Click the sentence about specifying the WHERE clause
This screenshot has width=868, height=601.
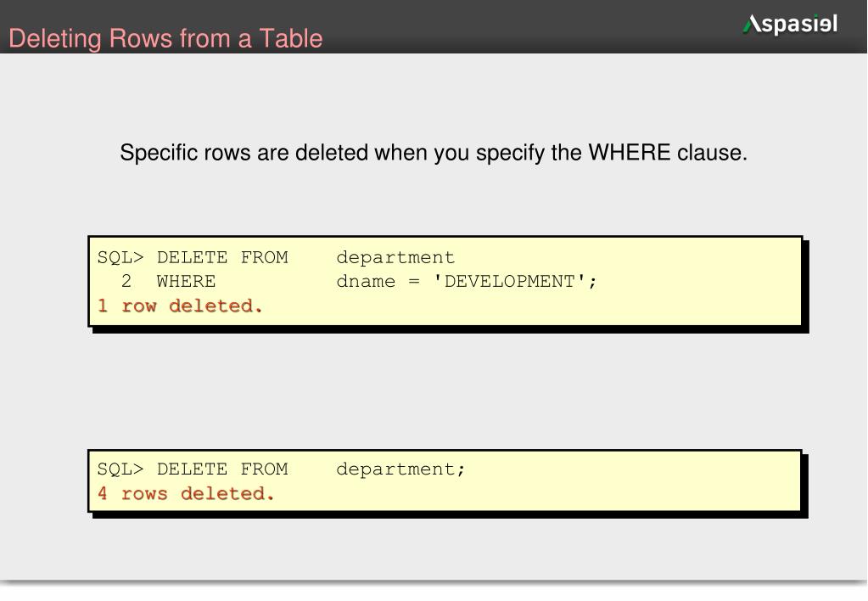(434, 154)
